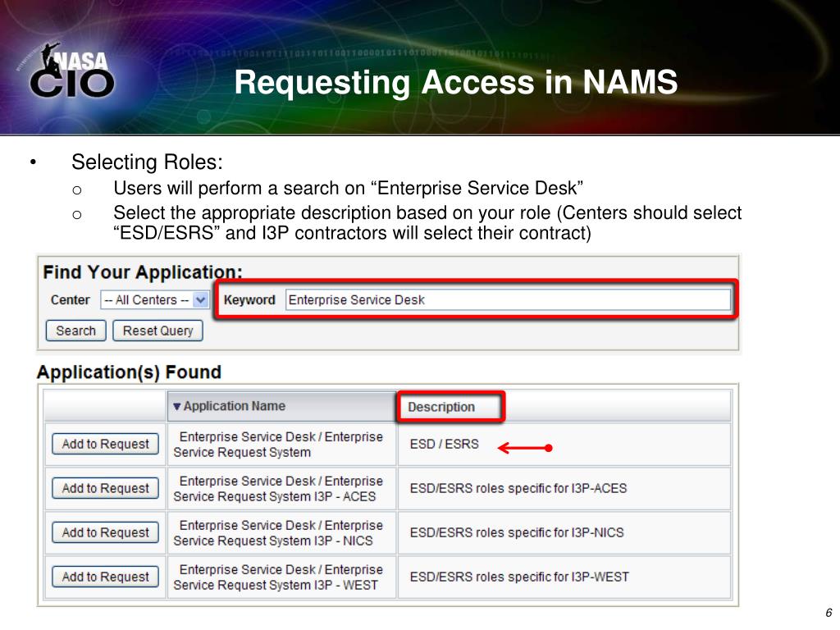The width and height of the screenshot is (840, 630).
Task: Click the 'Find Your Application:' heading
Action: click(143, 272)
